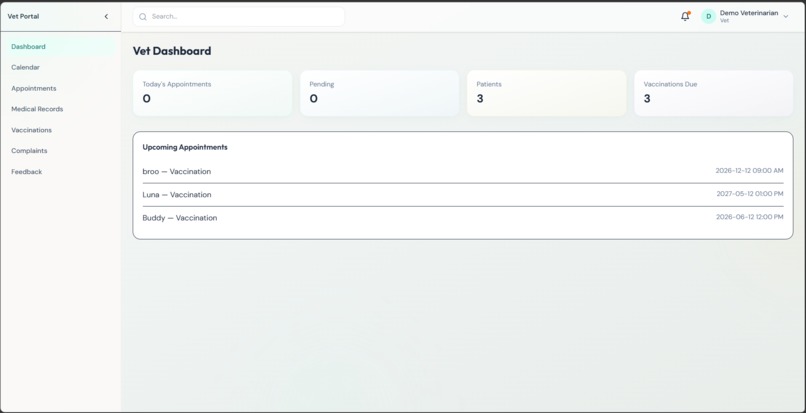Select the Vaccinations Due card

click(713, 93)
